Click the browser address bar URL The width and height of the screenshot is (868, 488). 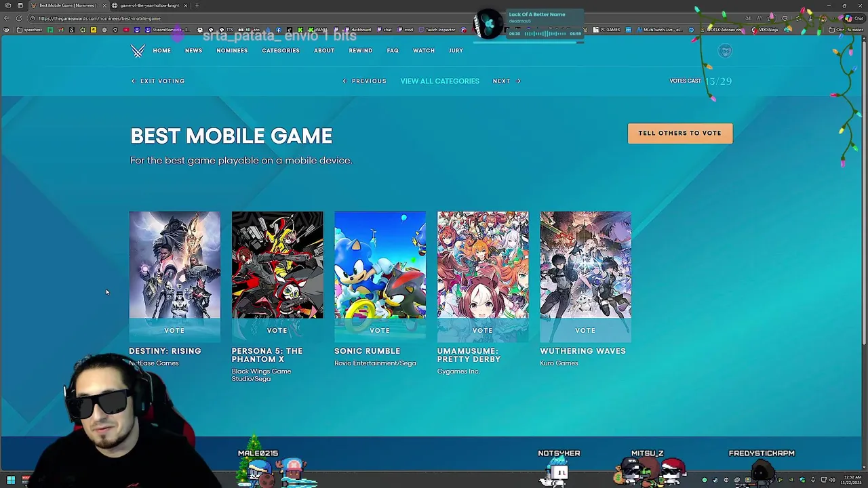tap(100, 18)
